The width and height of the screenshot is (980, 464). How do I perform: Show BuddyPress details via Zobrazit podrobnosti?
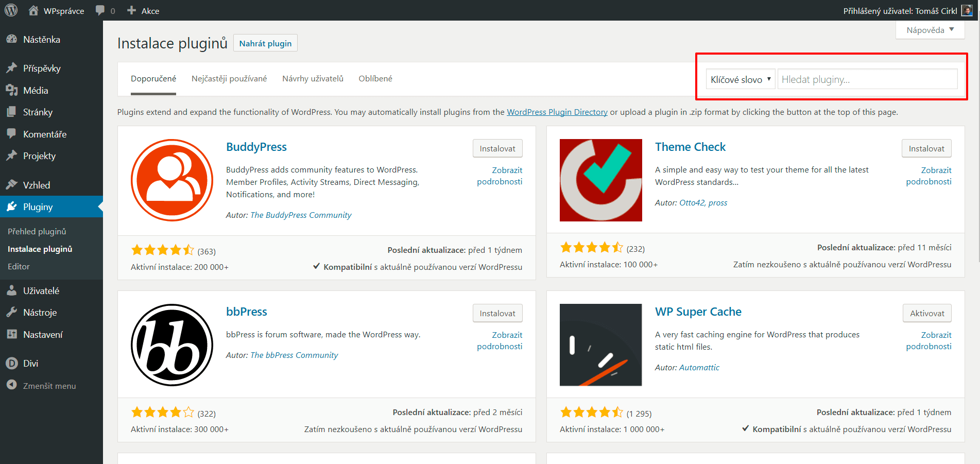(x=500, y=176)
